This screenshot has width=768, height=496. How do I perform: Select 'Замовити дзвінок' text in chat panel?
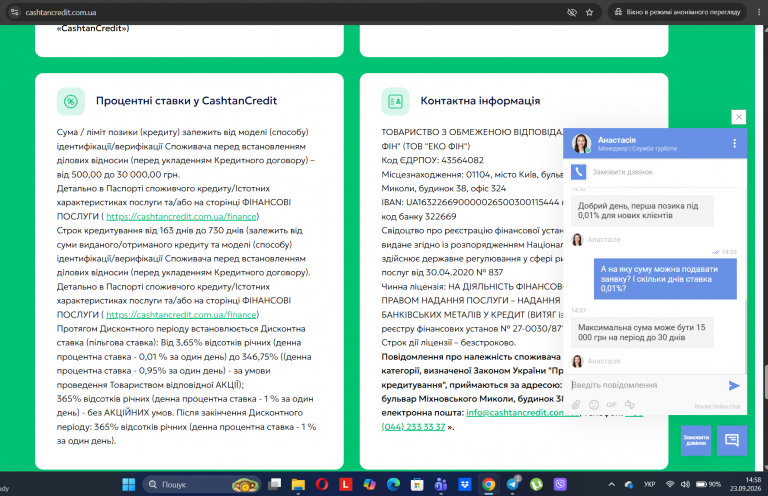pyautogui.click(x=623, y=172)
